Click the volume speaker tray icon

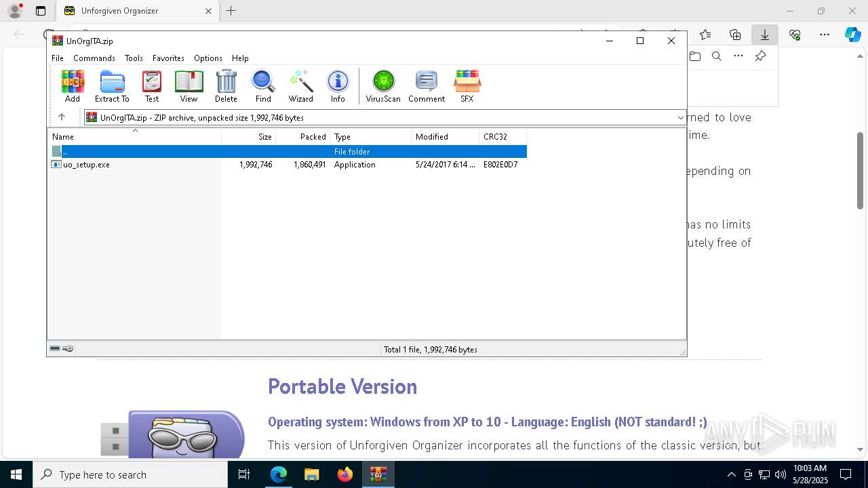click(781, 474)
